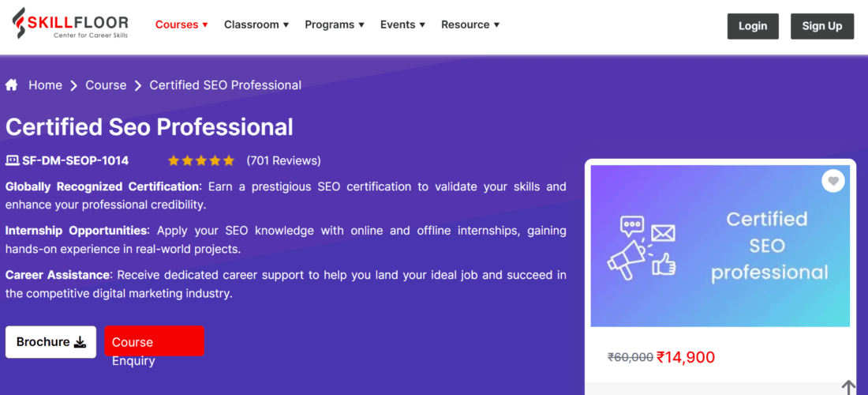Click the Certified SEO professional course thumbnail
The width and height of the screenshot is (868, 395).
[x=720, y=245]
